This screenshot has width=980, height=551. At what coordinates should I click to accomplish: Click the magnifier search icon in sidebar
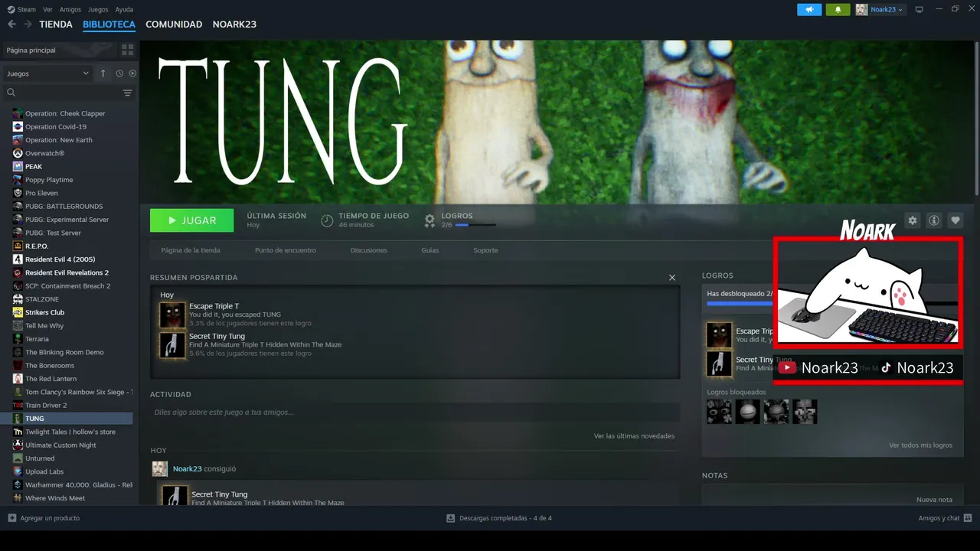click(x=11, y=93)
